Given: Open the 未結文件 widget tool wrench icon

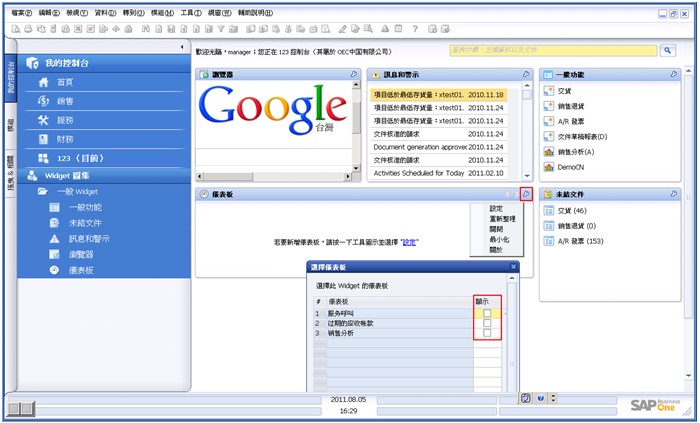Looking at the screenshot, I should 674,194.
